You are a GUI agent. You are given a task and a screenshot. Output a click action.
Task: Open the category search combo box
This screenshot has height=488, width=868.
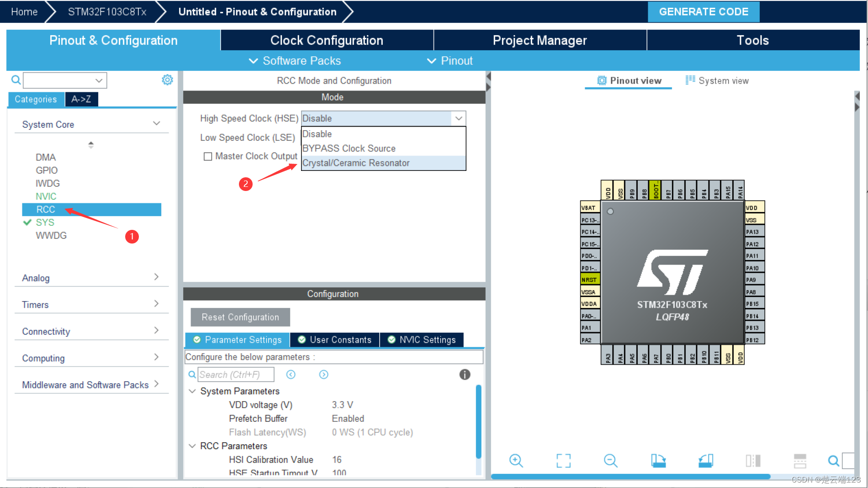click(x=65, y=80)
